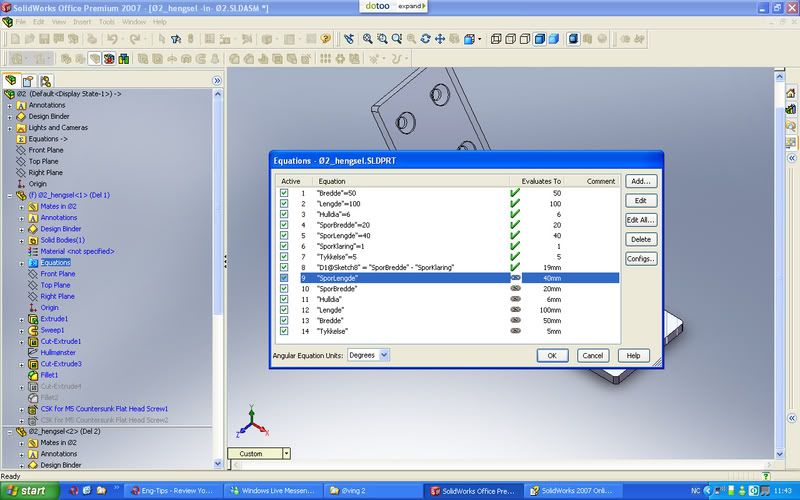Viewport: 800px width, 500px height.
Task: Disable the Active checkbox for "Tykkelse" row 14
Action: [284, 332]
